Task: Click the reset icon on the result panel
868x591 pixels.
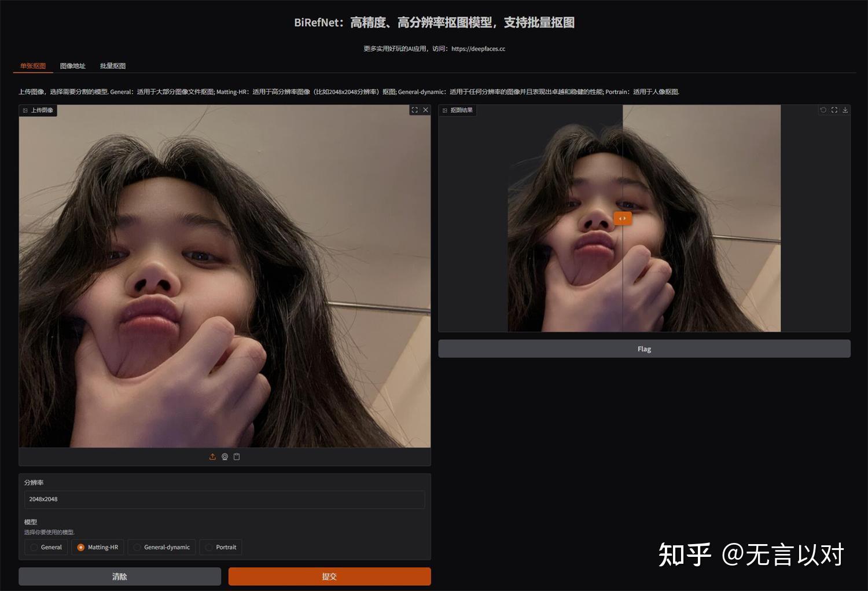Action: (x=823, y=109)
